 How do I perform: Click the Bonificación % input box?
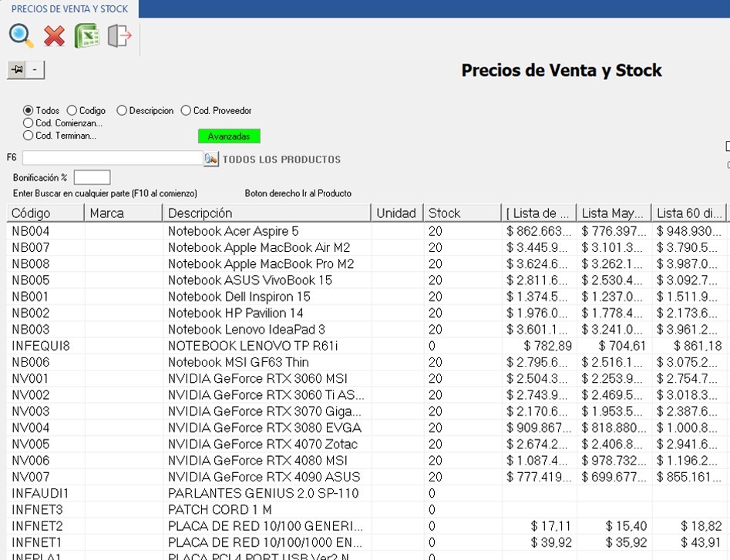tap(93, 177)
